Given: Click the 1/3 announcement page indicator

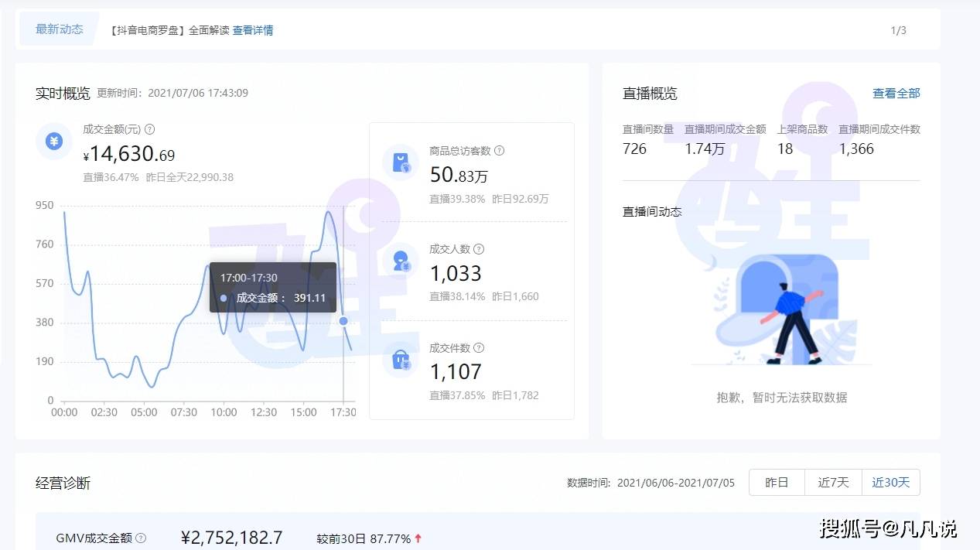Looking at the screenshot, I should point(898,30).
